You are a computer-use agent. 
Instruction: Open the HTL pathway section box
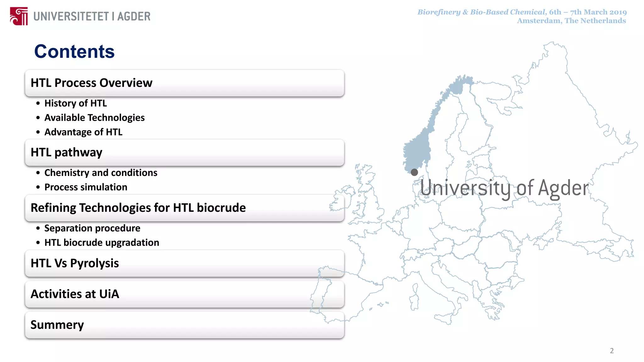[x=185, y=152]
